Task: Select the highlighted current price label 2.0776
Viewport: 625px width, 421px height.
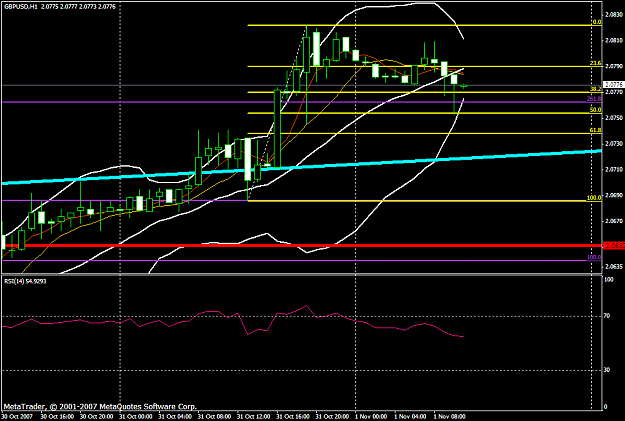Action: click(613, 85)
